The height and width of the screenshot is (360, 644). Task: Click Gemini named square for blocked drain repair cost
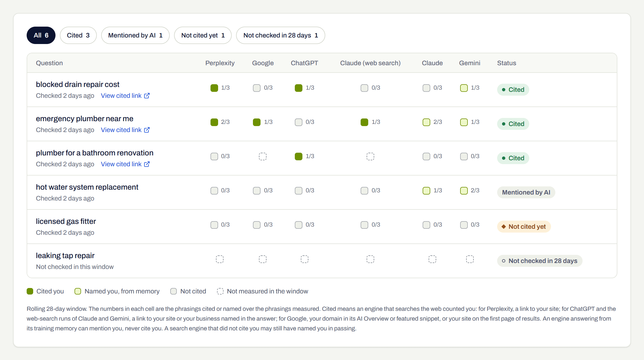464,88
